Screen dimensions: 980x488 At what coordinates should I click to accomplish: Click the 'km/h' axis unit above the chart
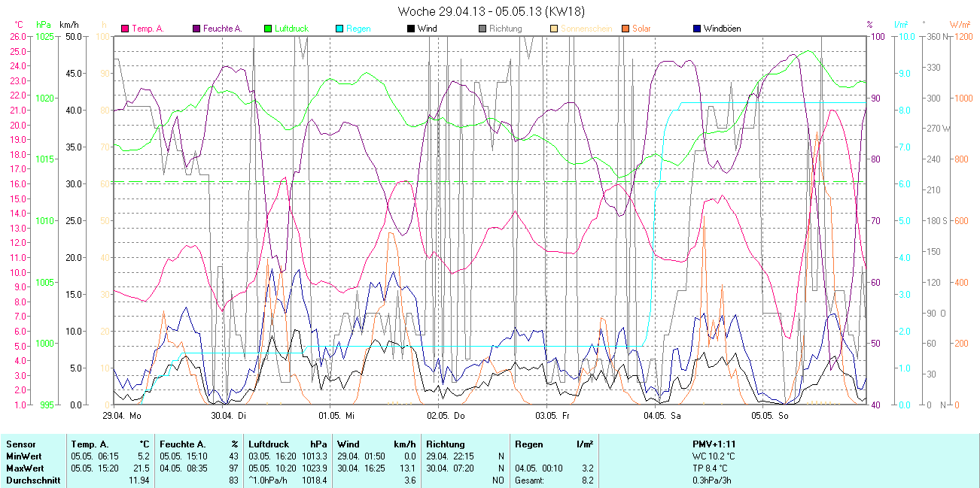pos(69,26)
